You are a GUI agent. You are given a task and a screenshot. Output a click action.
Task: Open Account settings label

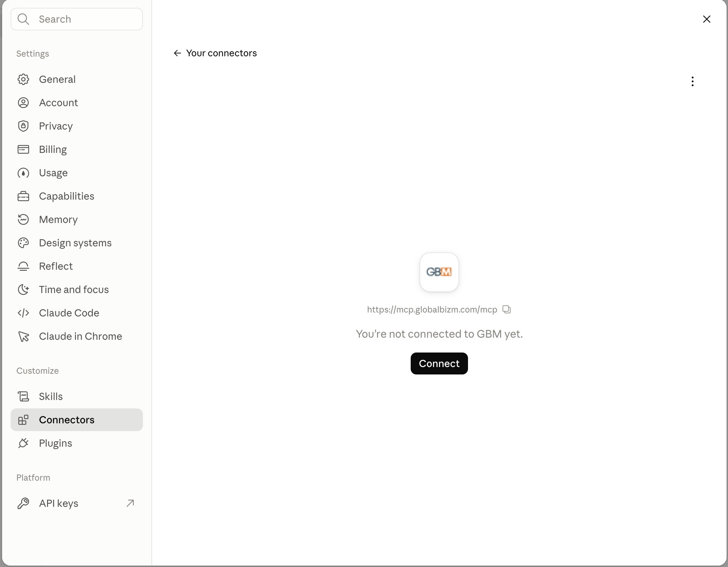tap(58, 103)
